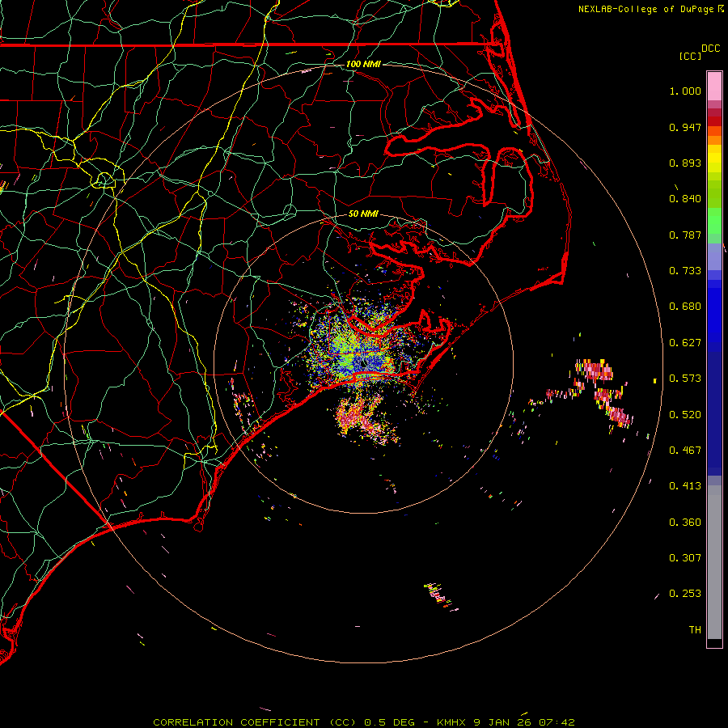Select the 0.573 scale value

pos(685,379)
